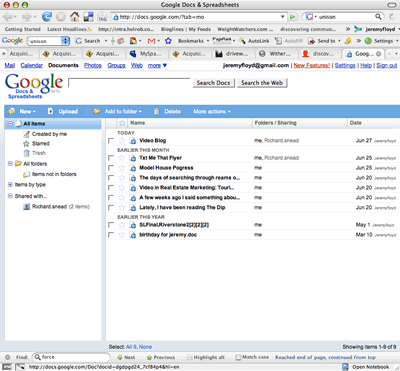Click the browser address bar URL
The width and height of the screenshot is (400, 371).
click(198, 17)
